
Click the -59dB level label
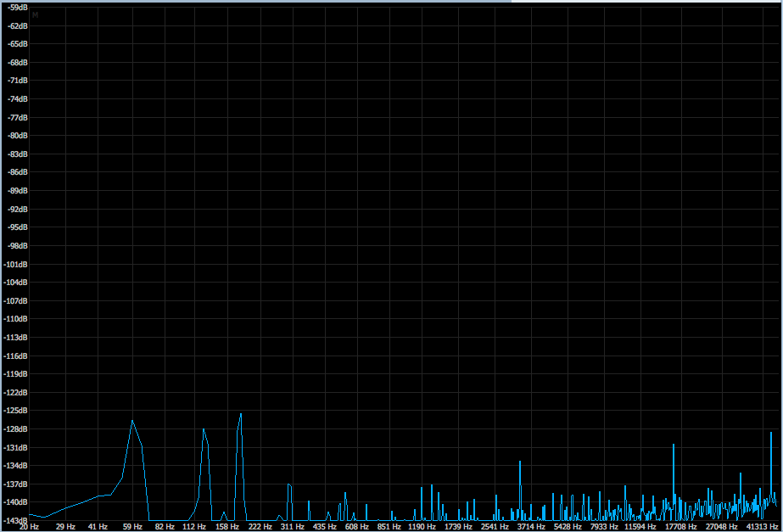coord(18,8)
